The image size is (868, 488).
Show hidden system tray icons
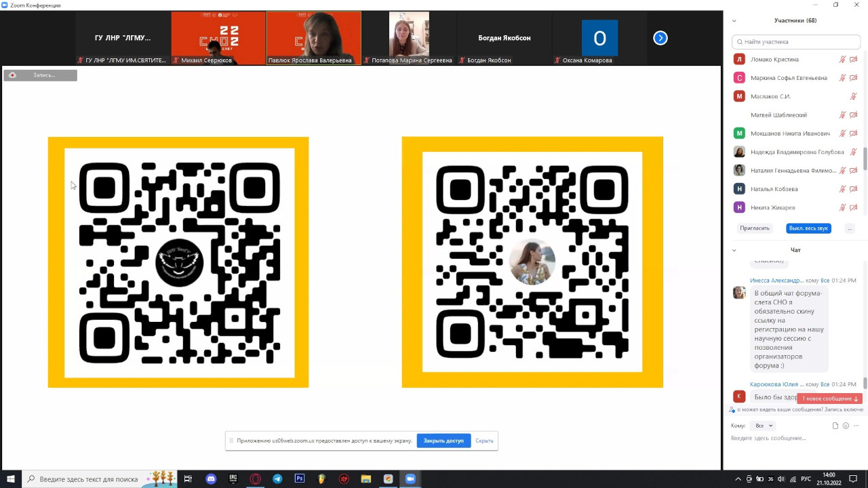pyautogui.click(x=738, y=479)
